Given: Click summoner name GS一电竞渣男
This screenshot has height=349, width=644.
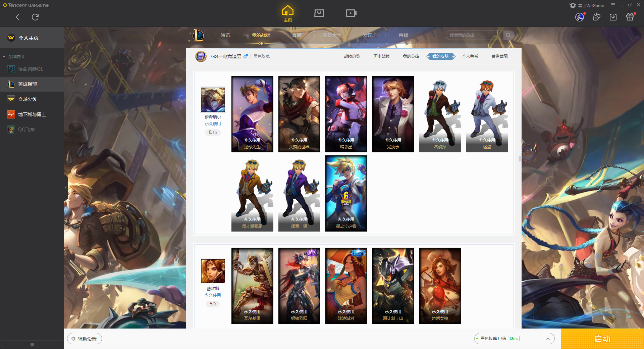Looking at the screenshot, I should point(226,56).
